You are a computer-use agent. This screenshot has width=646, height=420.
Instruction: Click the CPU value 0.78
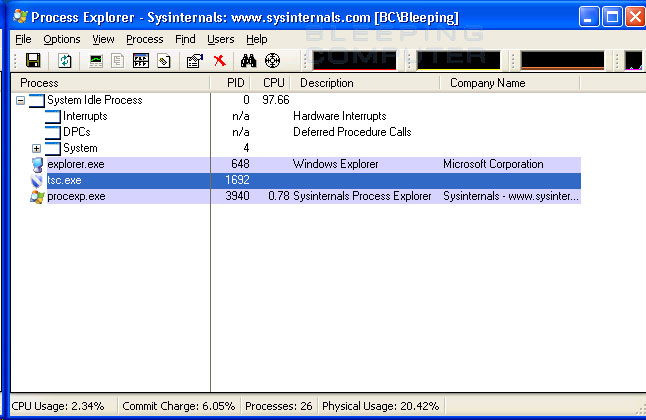tap(279, 196)
